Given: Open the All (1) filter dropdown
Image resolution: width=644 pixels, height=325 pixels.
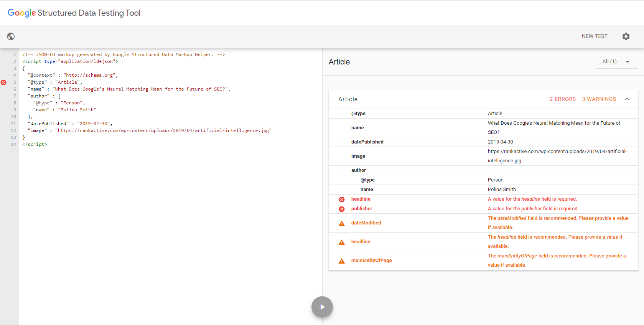Looking at the screenshot, I should click(617, 62).
